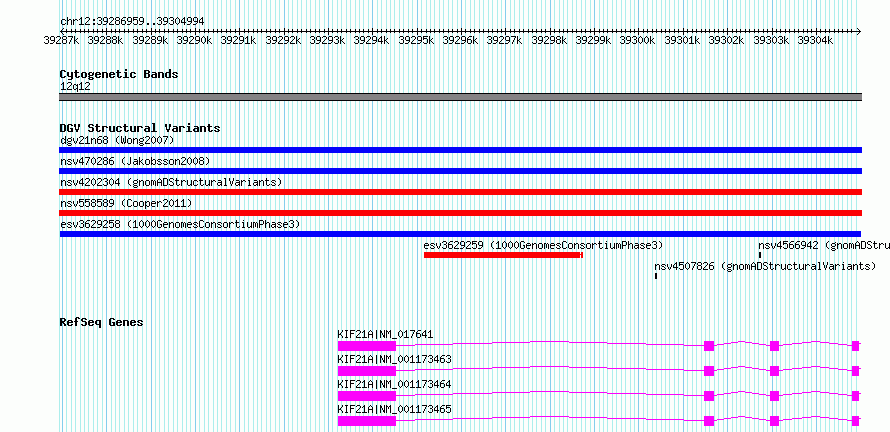Select the large magenta exon of KIF21A|NM_017641
The image size is (890, 432).
pyautogui.click(x=367, y=346)
